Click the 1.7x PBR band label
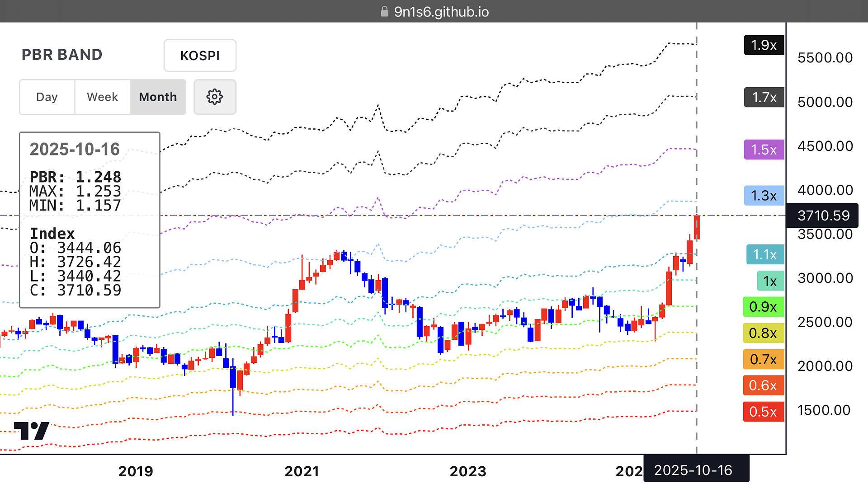868x488 pixels. tap(764, 97)
